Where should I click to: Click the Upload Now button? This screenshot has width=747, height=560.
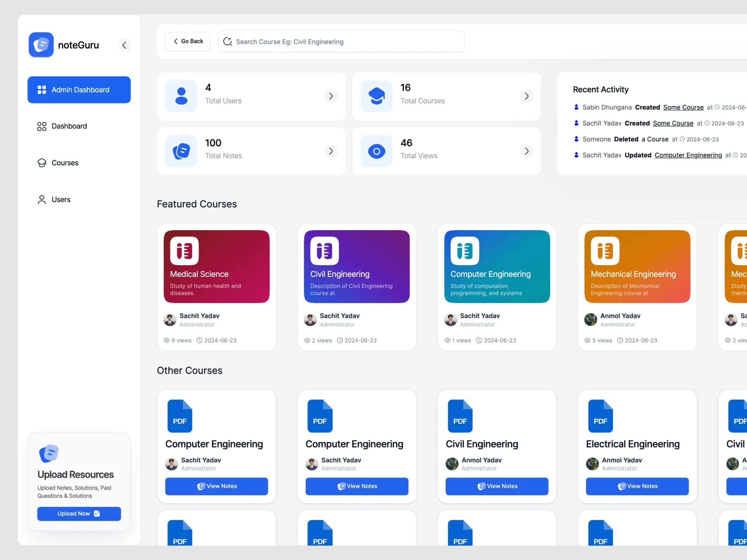(79, 514)
